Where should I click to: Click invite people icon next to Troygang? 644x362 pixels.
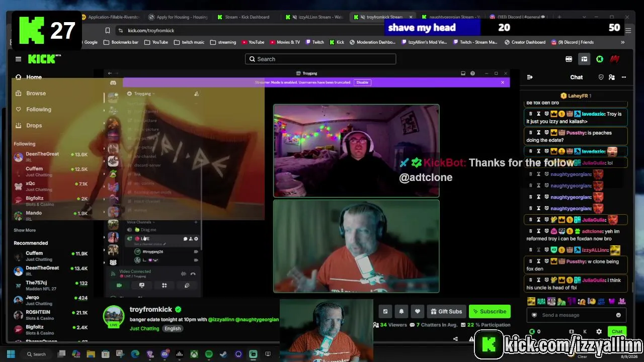tap(196, 94)
